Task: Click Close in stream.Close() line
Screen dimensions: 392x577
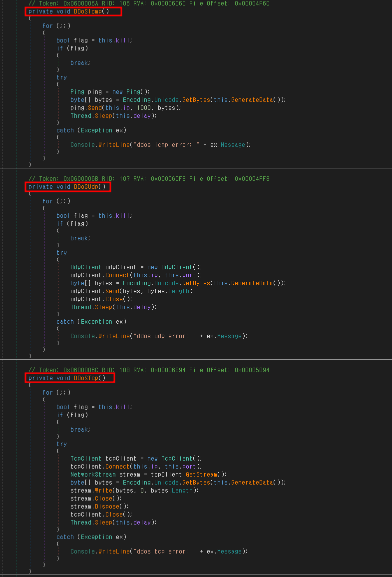Action: (x=103, y=499)
